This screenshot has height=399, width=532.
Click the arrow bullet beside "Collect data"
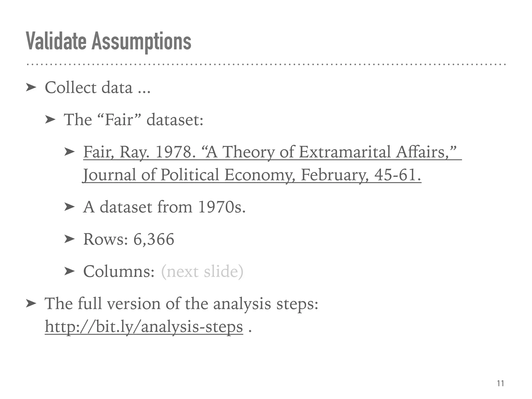point(31,88)
